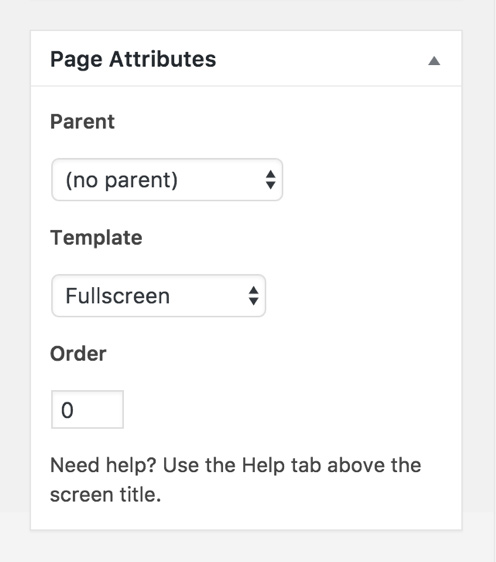Click the upper arrow in the Parent selector
496x562 pixels.
(x=271, y=175)
